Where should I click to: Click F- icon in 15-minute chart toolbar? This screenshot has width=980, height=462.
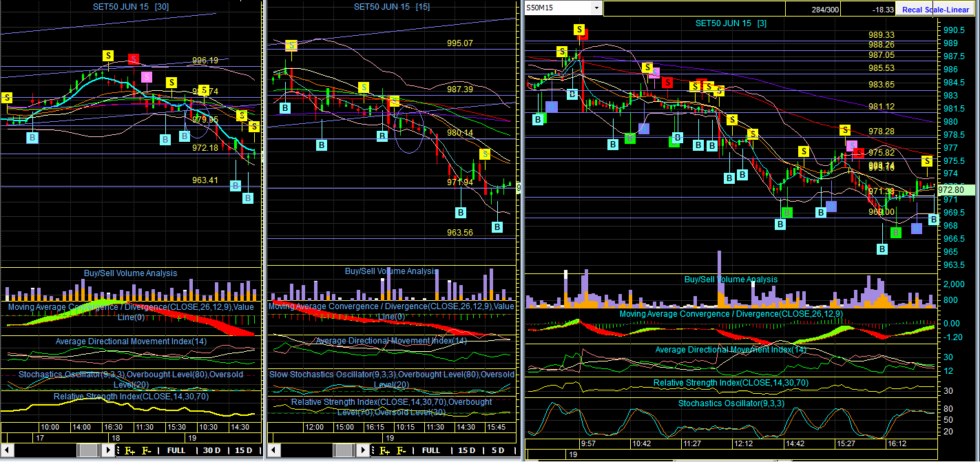point(401,451)
